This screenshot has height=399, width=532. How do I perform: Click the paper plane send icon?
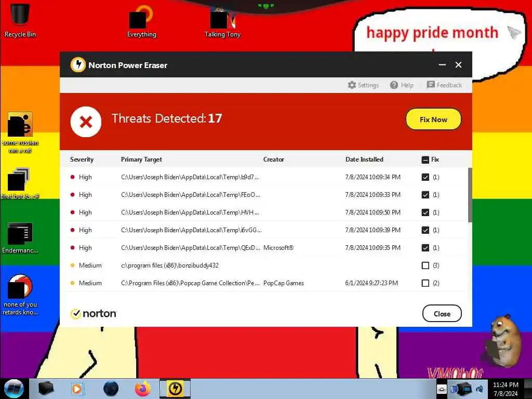514,33
